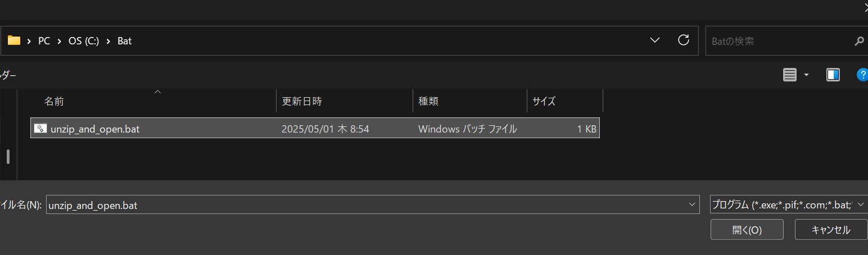Navigate to the PC breadcrumb
868x255 pixels.
coord(44,41)
